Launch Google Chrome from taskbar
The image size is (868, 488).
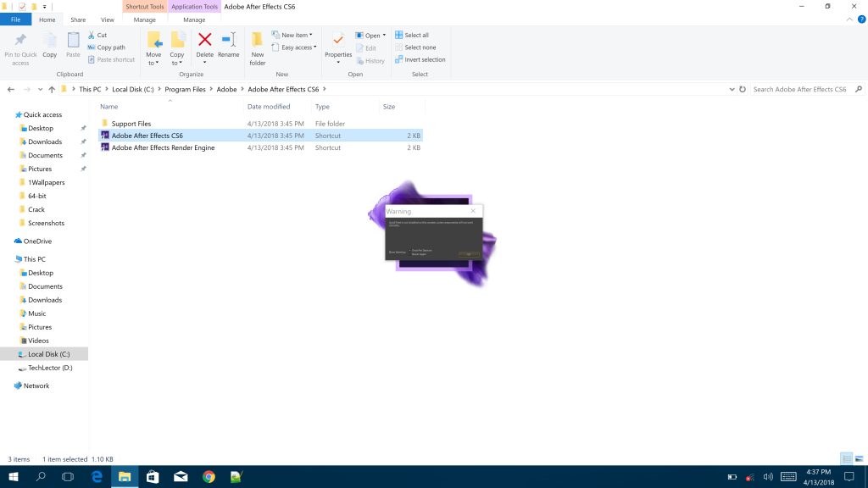click(x=209, y=476)
